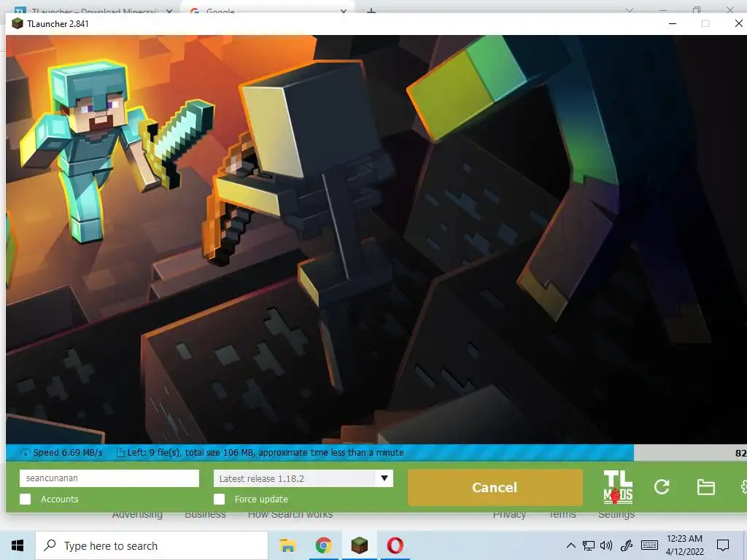The image size is (747, 560).
Task: Open Google Chrome from the taskbar
Action: (323, 545)
